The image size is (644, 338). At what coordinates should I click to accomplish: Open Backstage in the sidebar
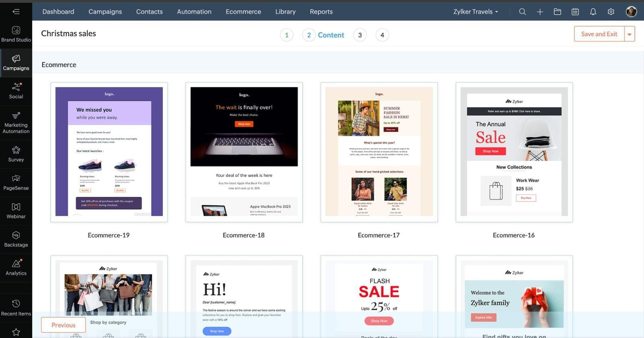(16, 239)
